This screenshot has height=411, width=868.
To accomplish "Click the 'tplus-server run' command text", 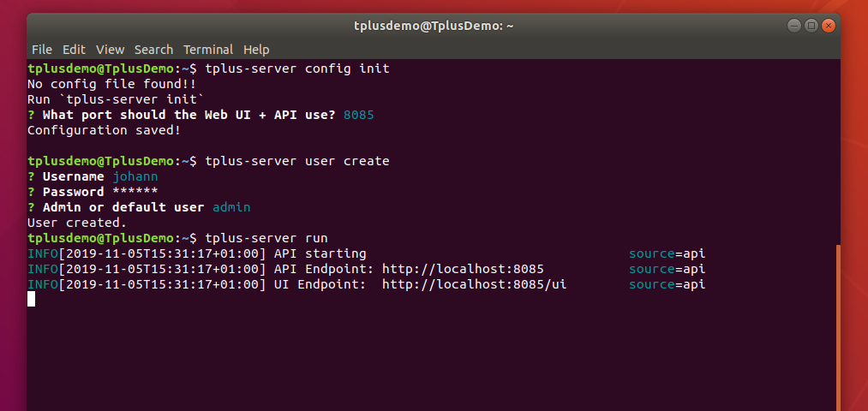I will [266, 238].
